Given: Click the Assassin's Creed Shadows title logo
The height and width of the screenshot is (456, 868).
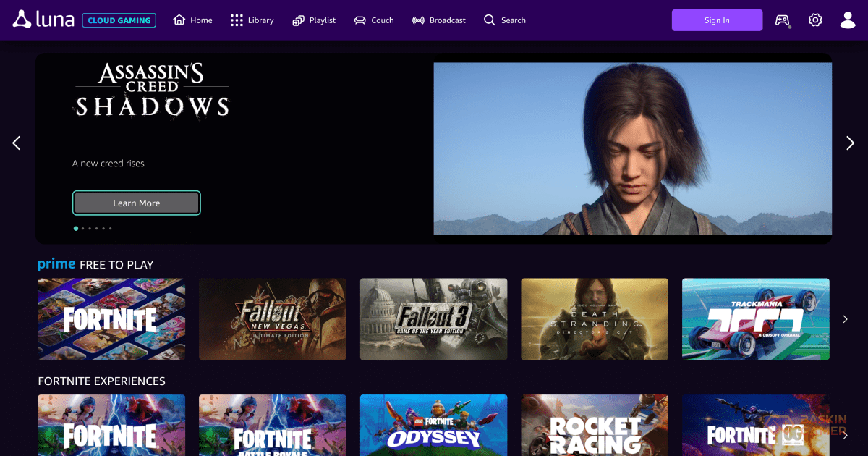Looking at the screenshot, I should point(152,90).
